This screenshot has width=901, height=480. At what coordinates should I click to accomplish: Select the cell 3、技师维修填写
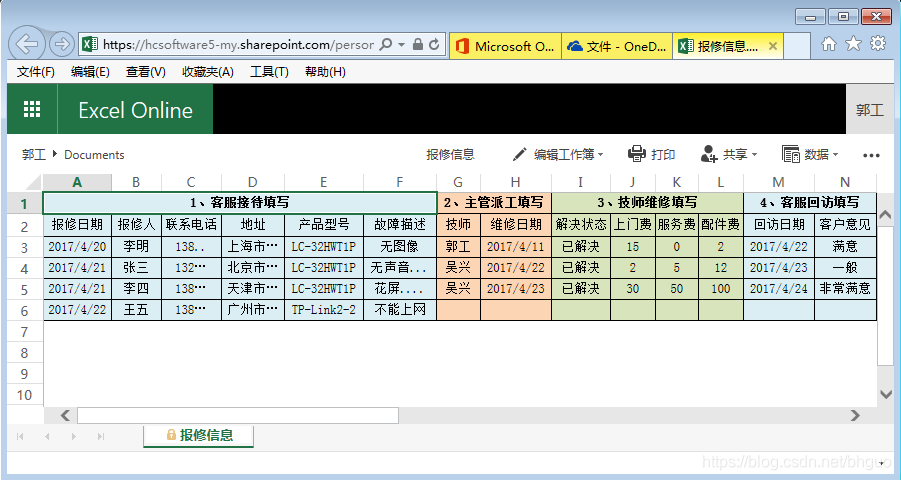point(647,203)
